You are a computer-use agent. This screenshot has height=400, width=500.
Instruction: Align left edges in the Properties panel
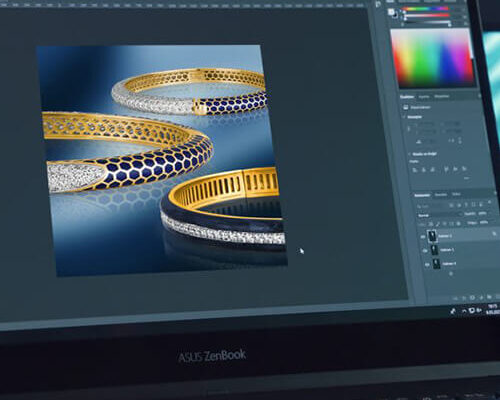[414, 170]
